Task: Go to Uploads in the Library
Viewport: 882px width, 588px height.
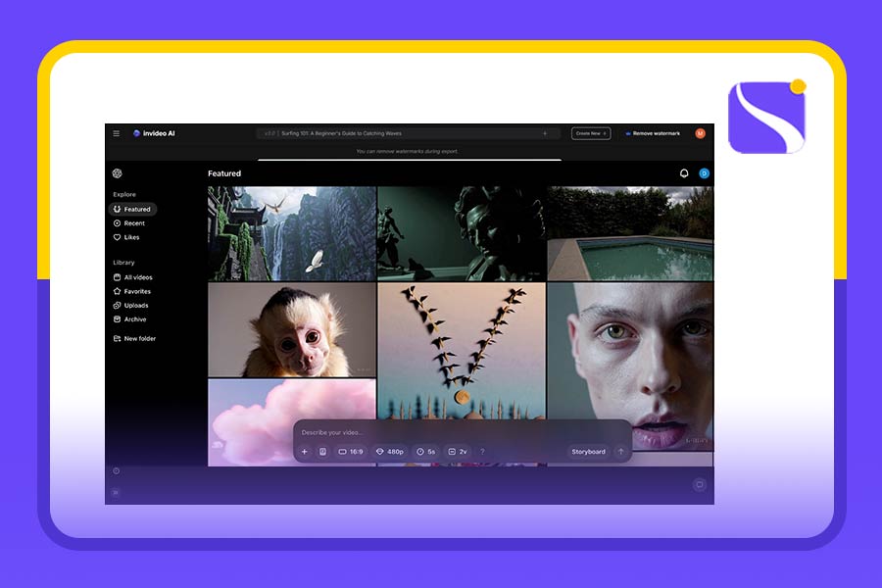Action: coord(135,305)
